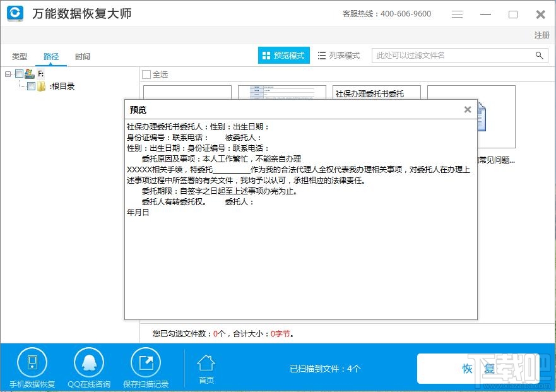This screenshot has height=392, width=556.
Task: Click the app logo in title bar
Action: point(14,13)
